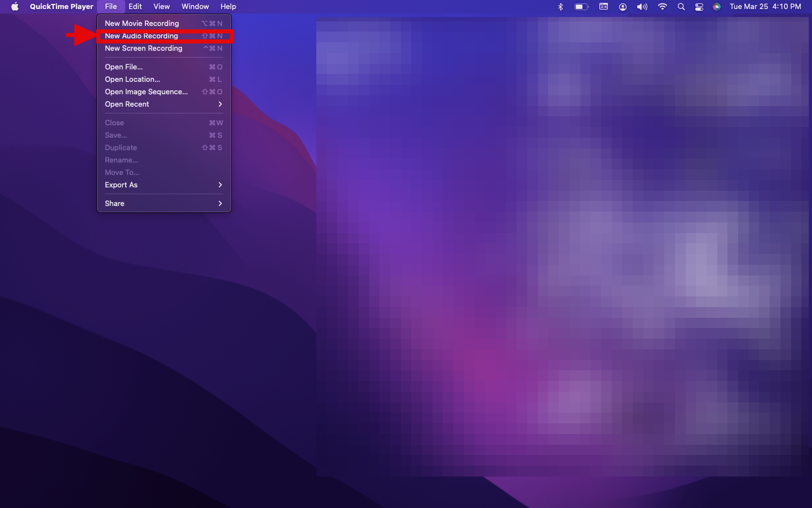The width and height of the screenshot is (812, 508).
Task: Click the Wi-Fi status icon
Action: point(663,7)
